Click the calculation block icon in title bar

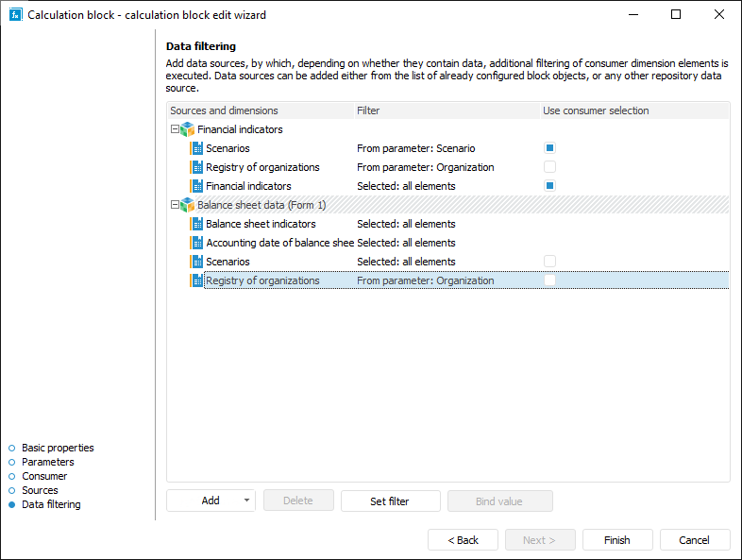(14, 14)
